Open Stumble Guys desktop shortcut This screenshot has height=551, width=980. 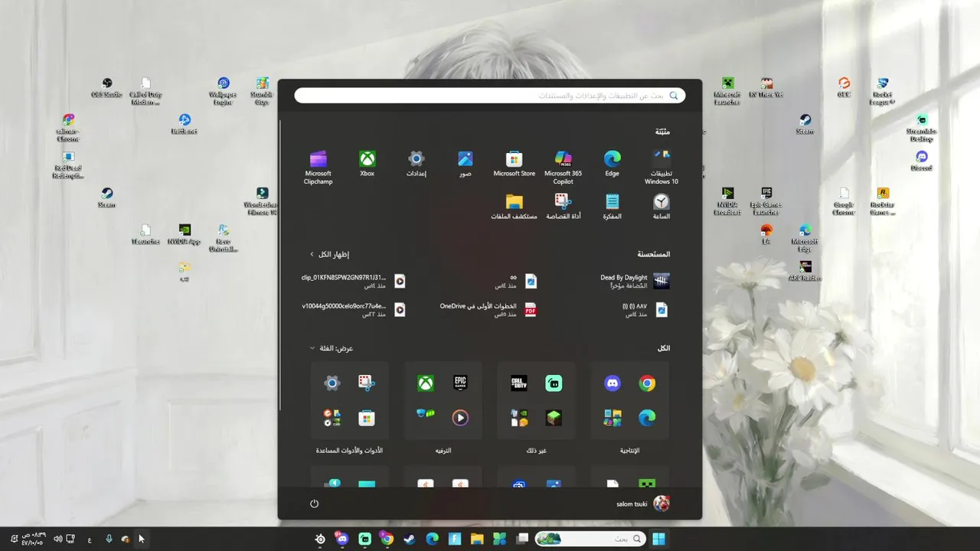[262, 91]
